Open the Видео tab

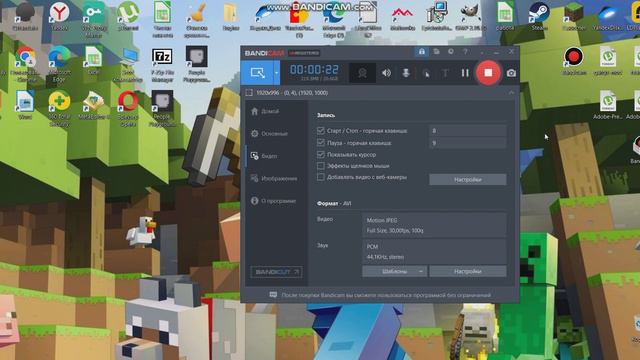point(264,156)
